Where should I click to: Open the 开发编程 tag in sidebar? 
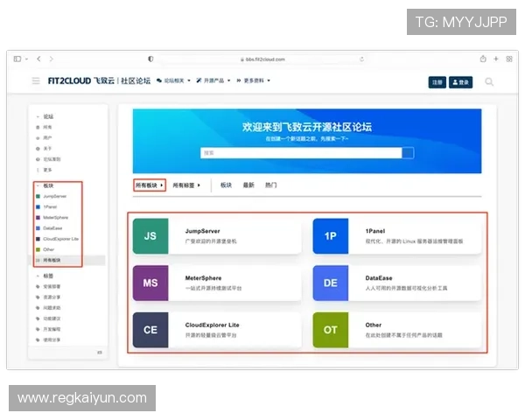pos(48,329)
